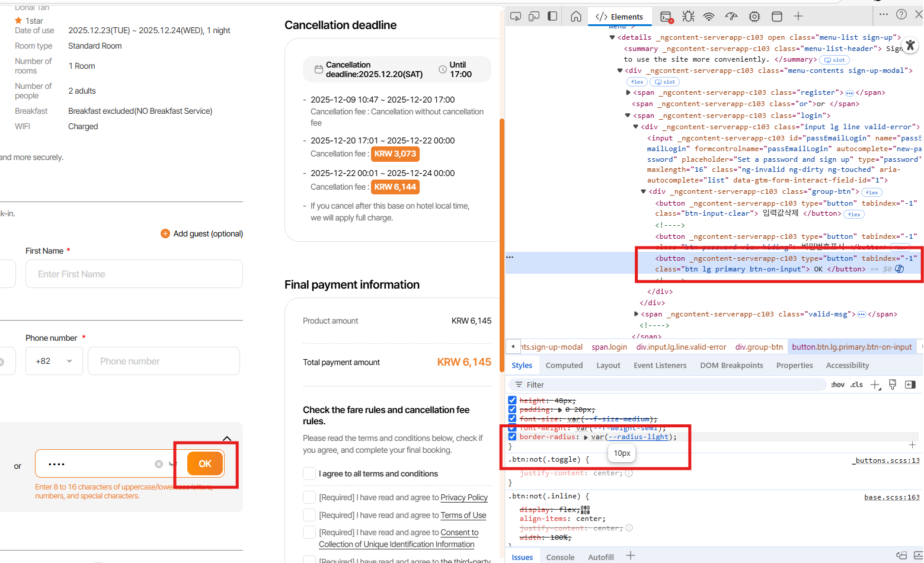Viewport: 924px width, 563px height.
Task: Open the Console tool with error badge
Action: [x=666, y=17]
